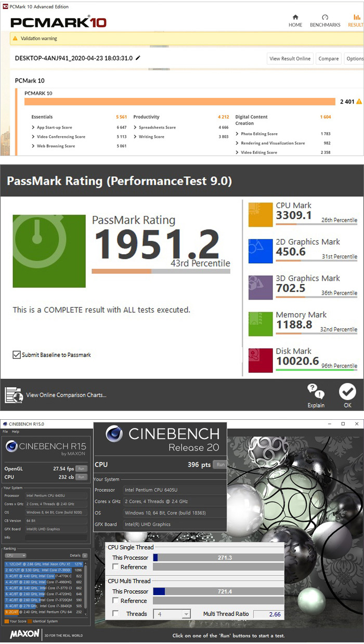Click the MAXON logo at bottom left
This screenshot has width=364, height=644.
(24, 635)
